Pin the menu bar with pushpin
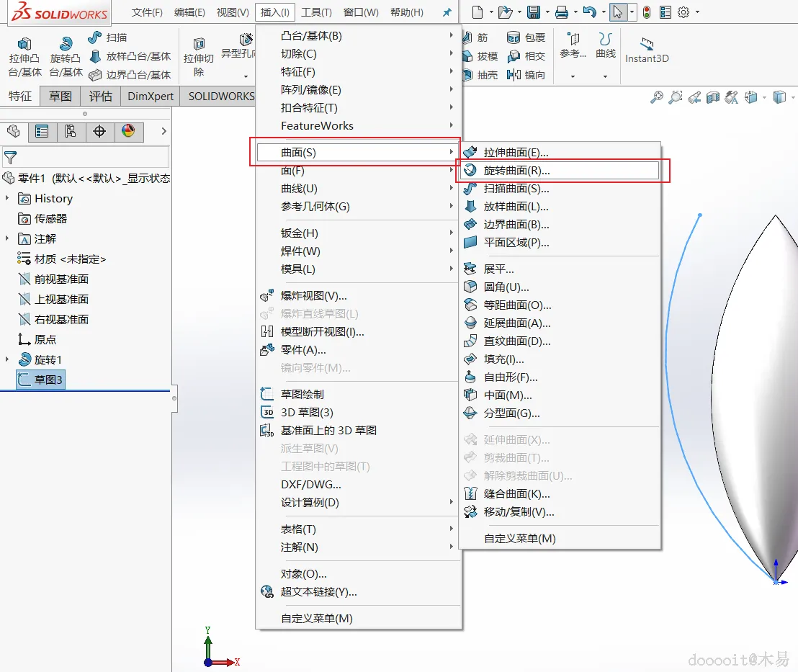Viewport: 798px width, 672px height. click(x=447, y=12)
